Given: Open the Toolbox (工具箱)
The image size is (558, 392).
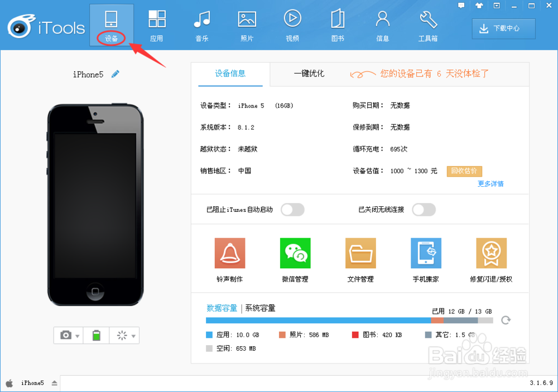Looking at the screenshot, I should [427, 25].
